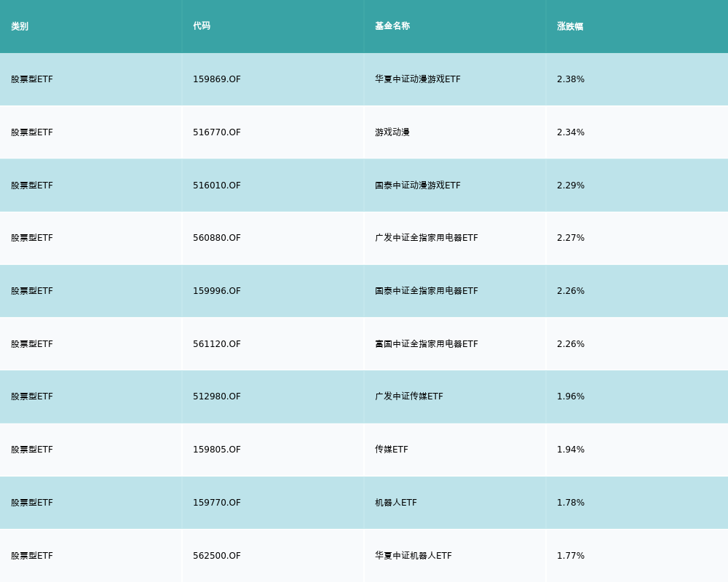Click 2.26% in the 561120.OF row

coord(571,344)
